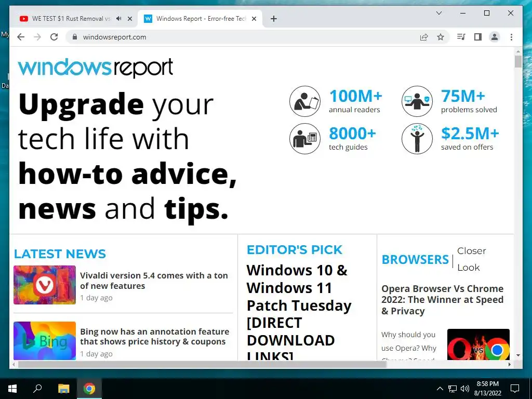This screenshot has height=399, width=532.
Task: Click the forward navigation arrow
Action: [37, 37]
